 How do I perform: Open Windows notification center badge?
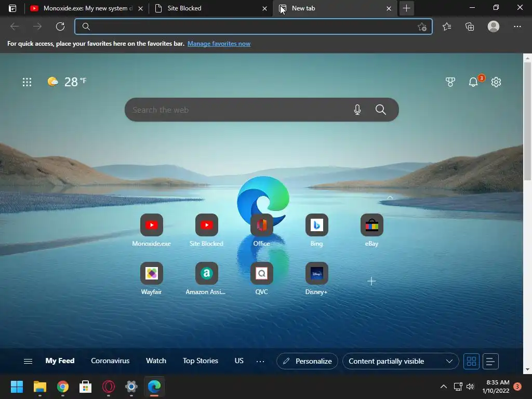[517, 387]
